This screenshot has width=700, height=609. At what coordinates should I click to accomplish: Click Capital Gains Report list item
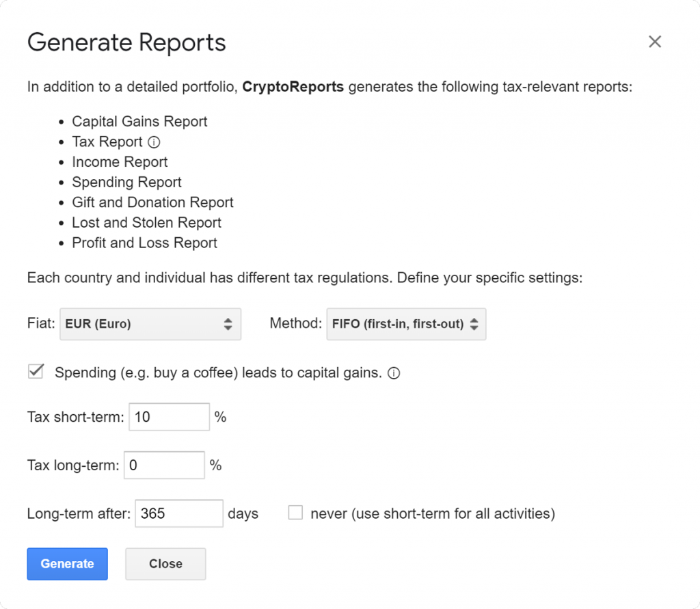tap(139, 122)
